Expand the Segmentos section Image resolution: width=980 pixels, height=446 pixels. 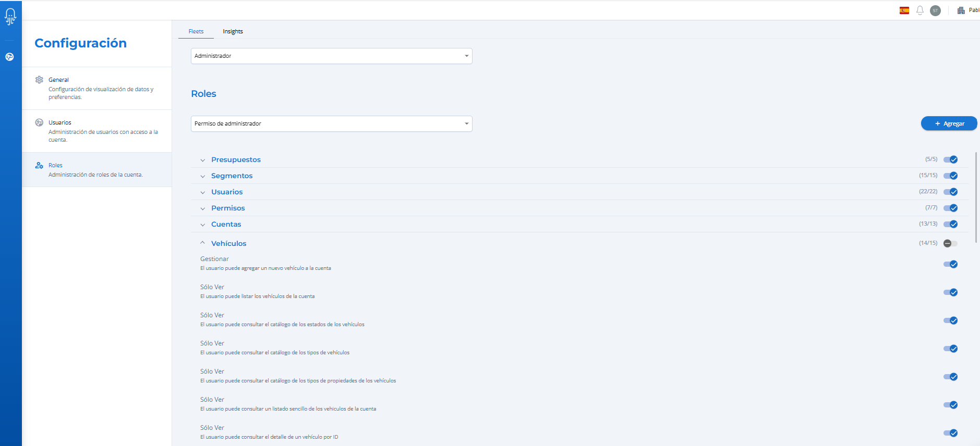pyautogui.click(x=232, y=176)
